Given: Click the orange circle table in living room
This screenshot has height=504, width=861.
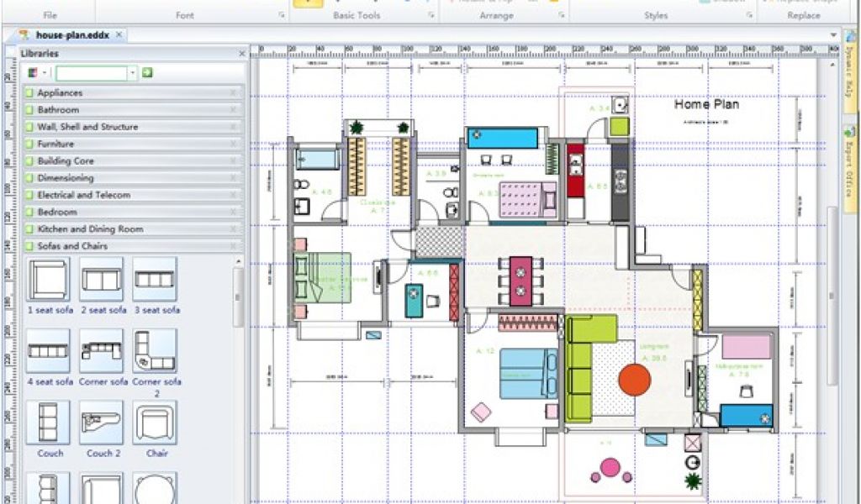Looking at the screenshot, I should [634, 379].
